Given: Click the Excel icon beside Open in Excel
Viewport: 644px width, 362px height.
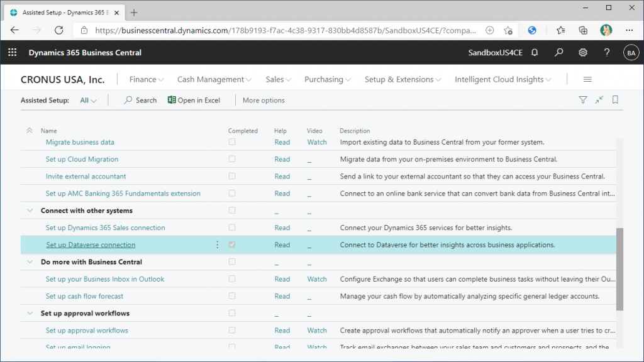Looking at the screenshot, I should click(172, 100).
